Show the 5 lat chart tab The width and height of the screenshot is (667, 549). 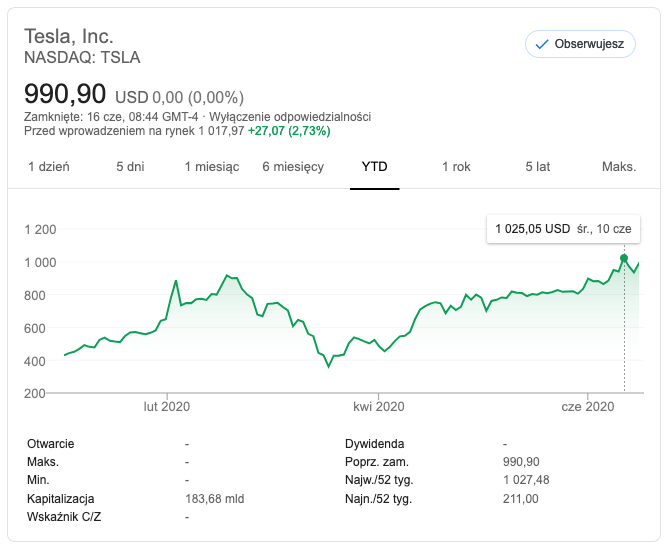(x=538, y=167)
